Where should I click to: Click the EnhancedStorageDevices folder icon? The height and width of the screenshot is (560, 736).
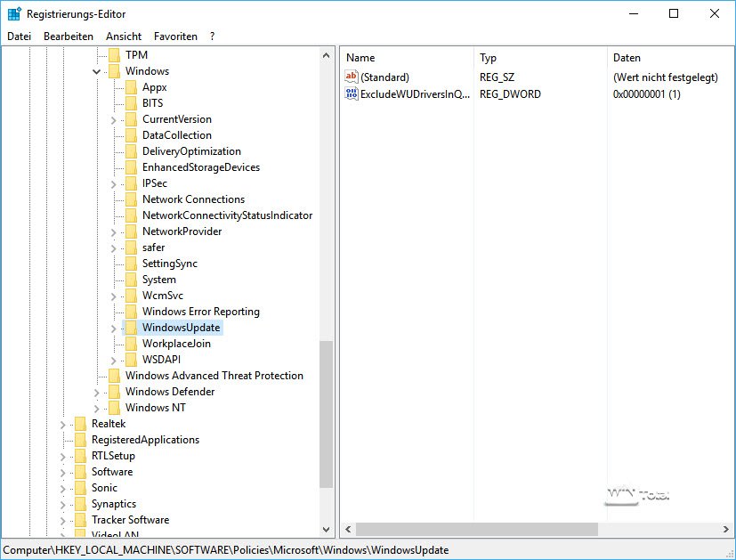[131, 167]
